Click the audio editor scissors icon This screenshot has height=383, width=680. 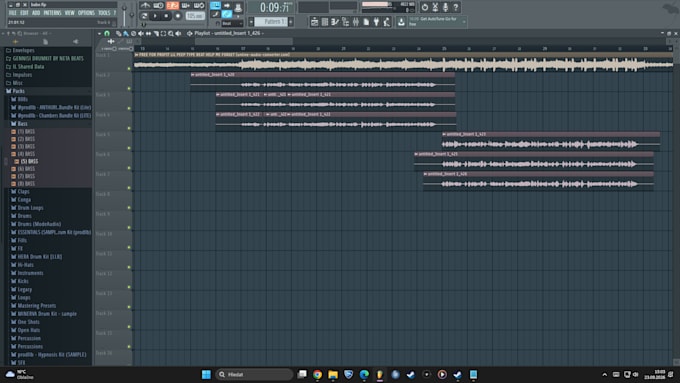pos(435,7)
